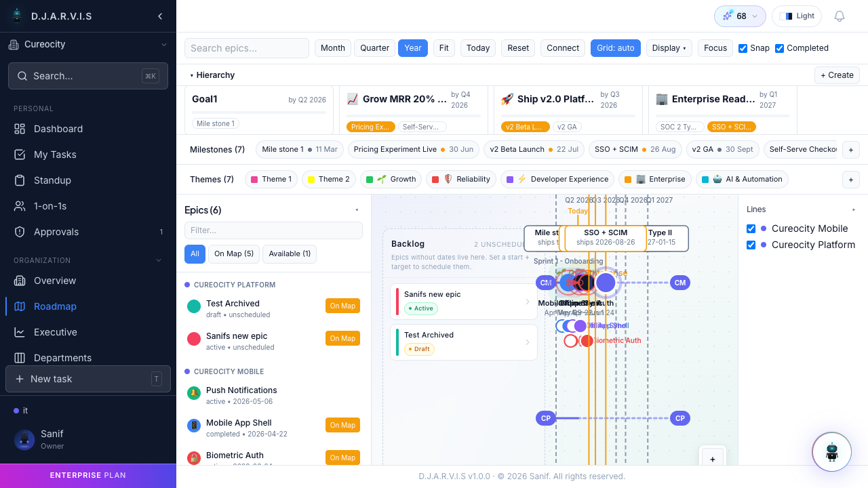Toggle the Completed checkbox
This screenshot has width=868, height=488.
779,48
